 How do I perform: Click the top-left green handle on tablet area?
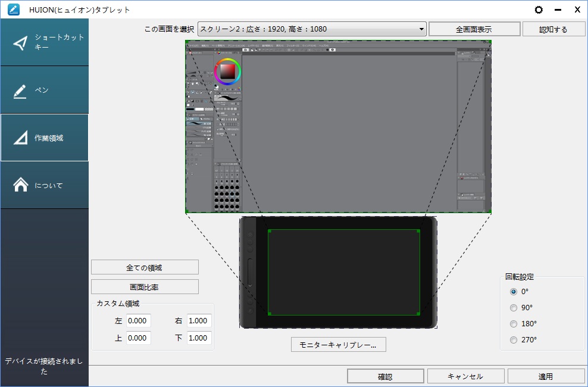point(269,231)
